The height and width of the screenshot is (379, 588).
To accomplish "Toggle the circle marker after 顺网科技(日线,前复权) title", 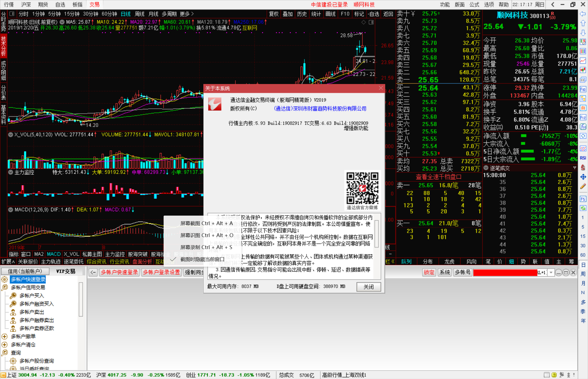I will point(62,22).
